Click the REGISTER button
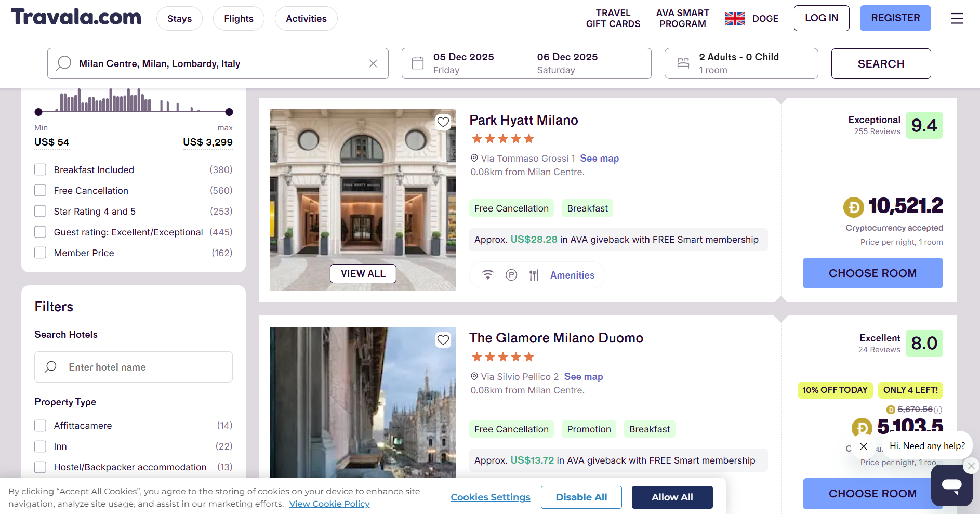This screenshot has height=514, width=980. 895,18
